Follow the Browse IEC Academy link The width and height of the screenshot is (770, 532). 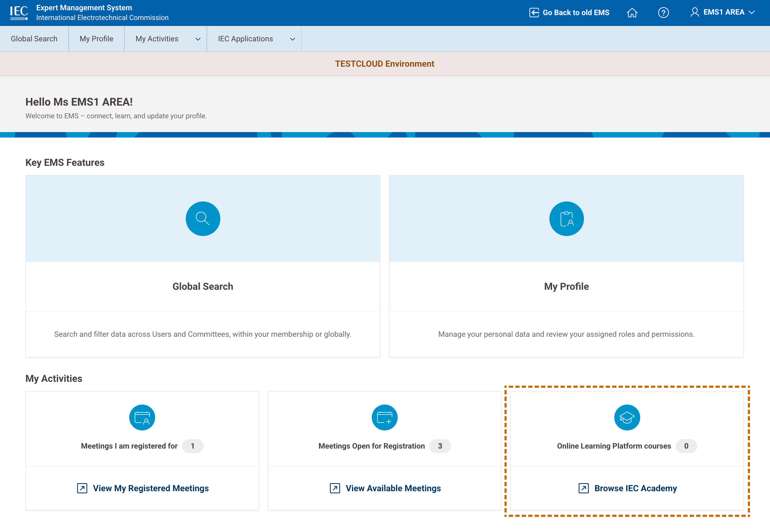pos(635,488)
